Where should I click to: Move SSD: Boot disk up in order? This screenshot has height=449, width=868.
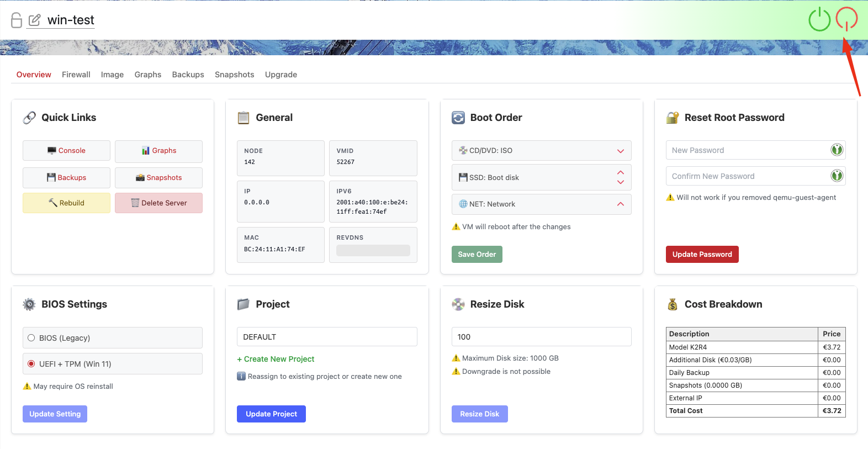[x=621, y=173]
